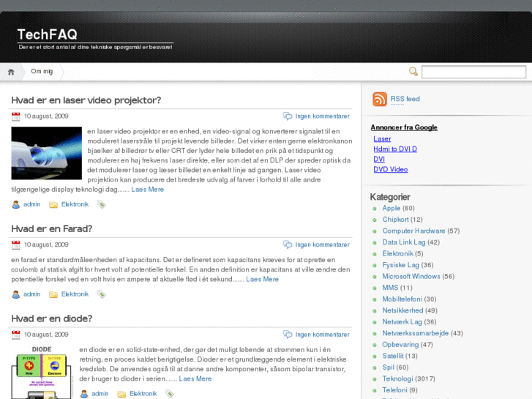Click 'Laes Mere' on diode post
Screen dimensions: 532x399
click(195, 379)
